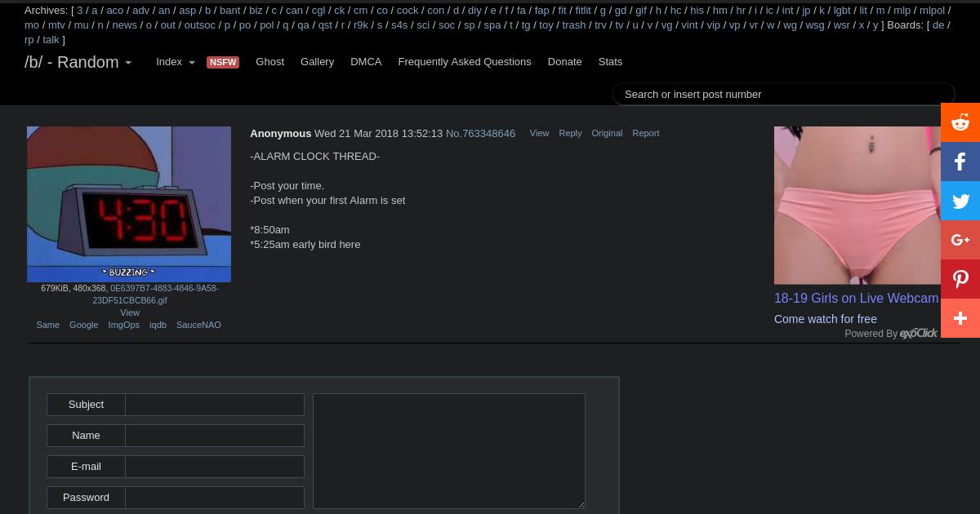Click the NSFW badge

[223, 62]
